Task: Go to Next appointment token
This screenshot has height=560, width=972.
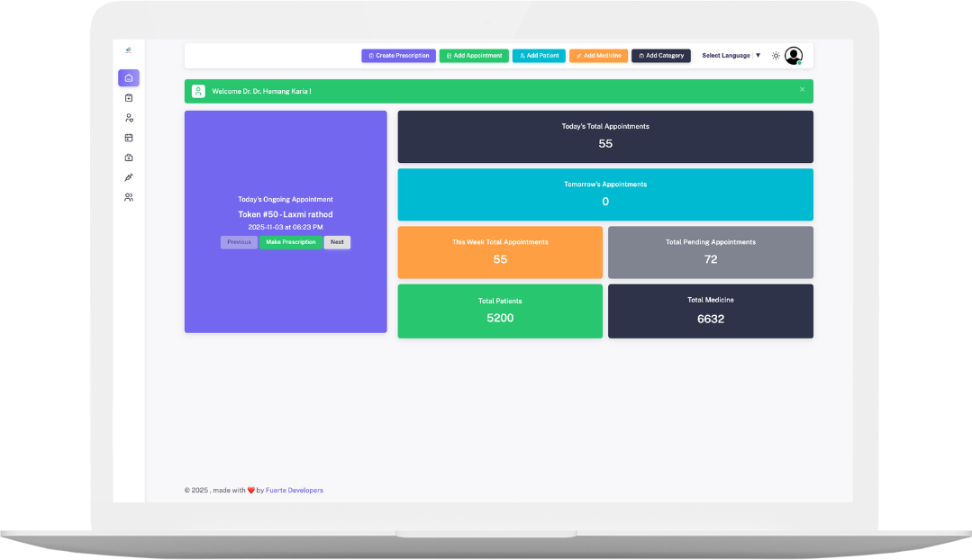Action: (x=337, y=242)
